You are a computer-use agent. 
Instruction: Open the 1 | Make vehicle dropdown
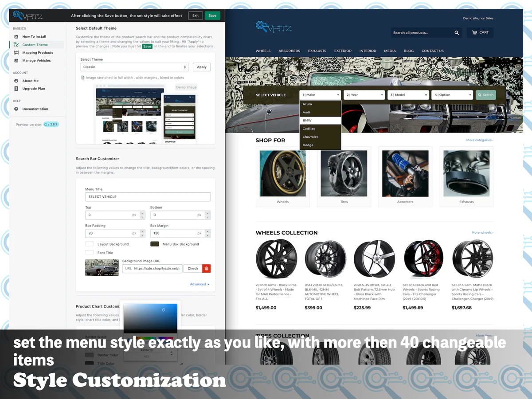(320, 95)
